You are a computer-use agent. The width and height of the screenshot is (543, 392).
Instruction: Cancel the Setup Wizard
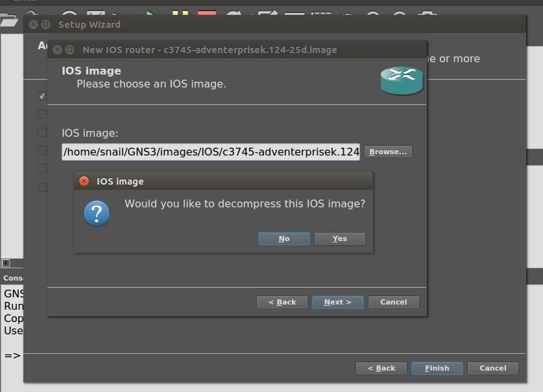493,368
